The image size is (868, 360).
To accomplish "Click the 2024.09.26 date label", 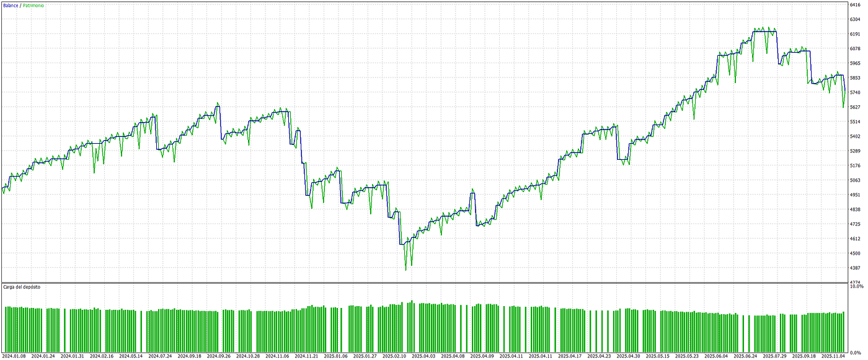I will coord(219,356).
